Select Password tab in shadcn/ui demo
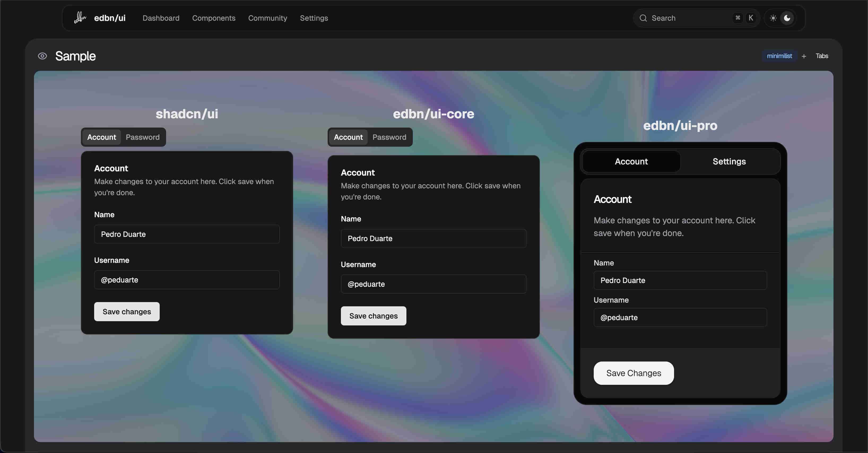 click(142, 137)
